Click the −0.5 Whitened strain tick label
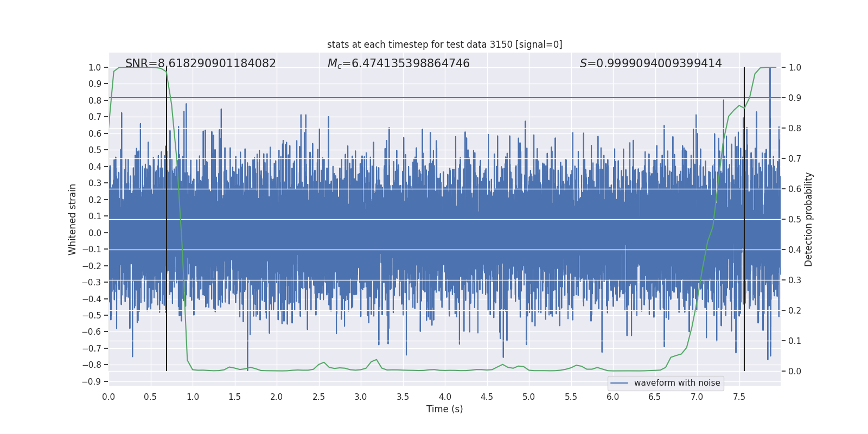 (92, 316)
